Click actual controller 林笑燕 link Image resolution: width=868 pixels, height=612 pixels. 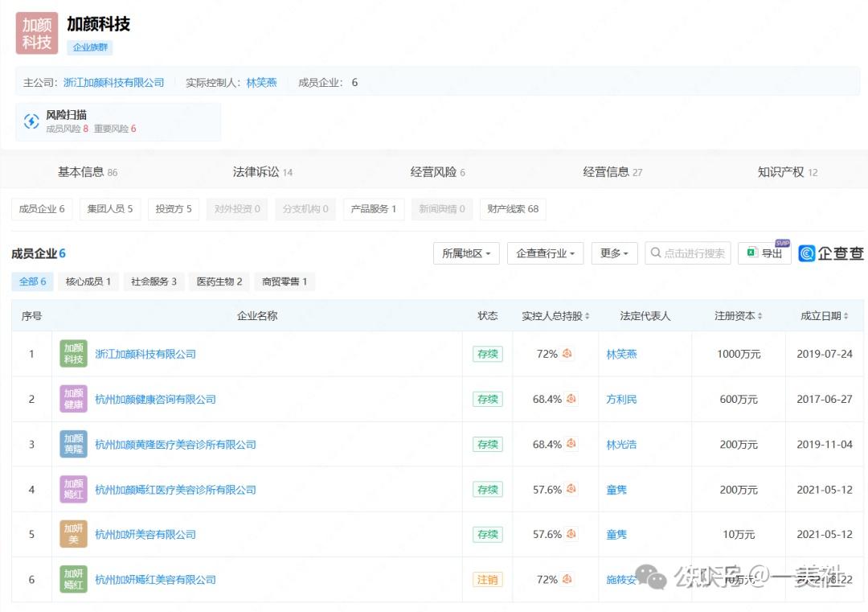tap(261, 81)
